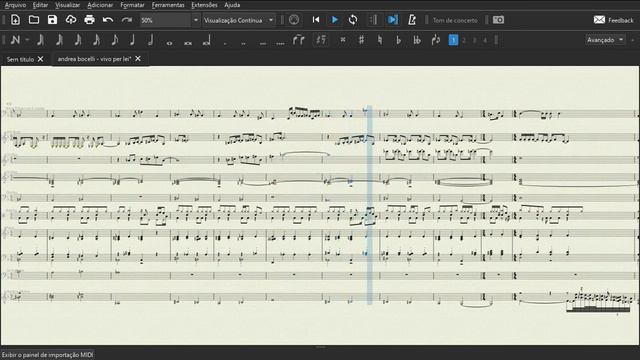Expand the zoom level dropdown arrow
Viewport: 640px width, 360px height.
(x=196, y=20)
